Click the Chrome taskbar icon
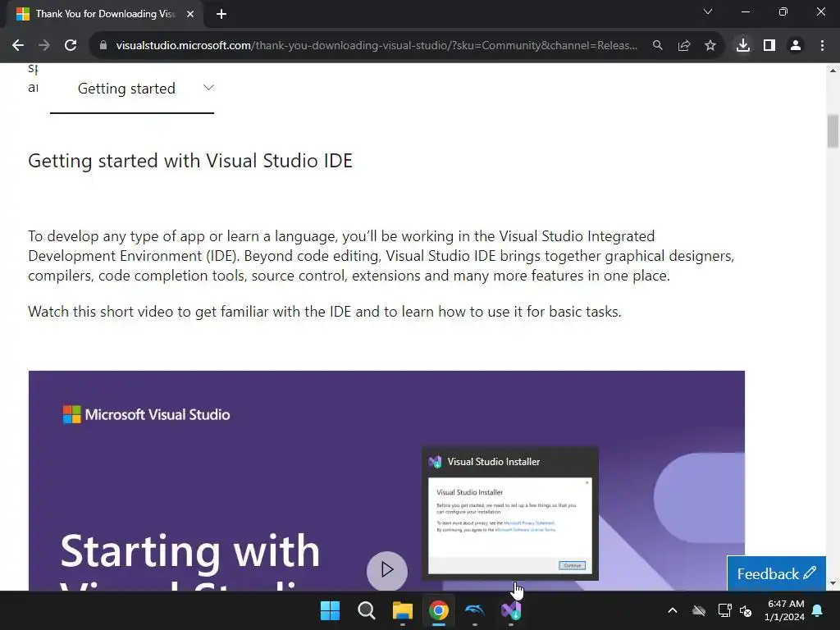Screen dimensions: 840x630 [438, 610]
